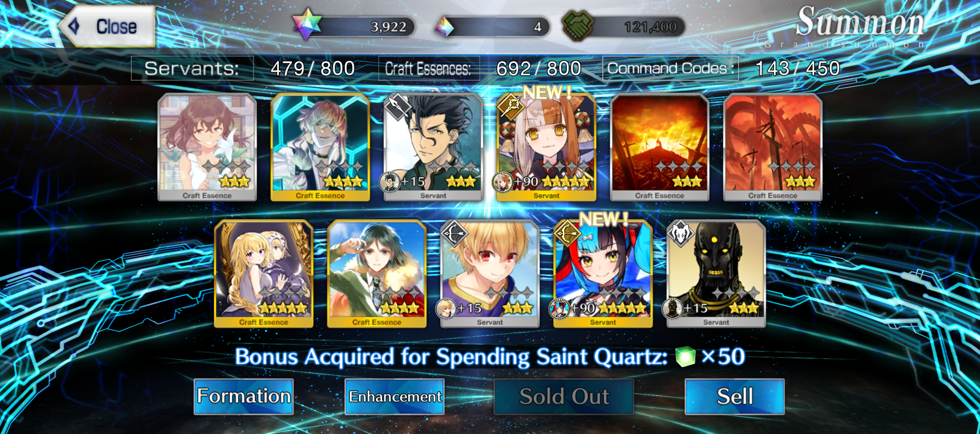Image resolution: width=980 pixels, height=434 pixels.
Task: Tap the Berserker class icon on dark servant card
Action: 680,233
